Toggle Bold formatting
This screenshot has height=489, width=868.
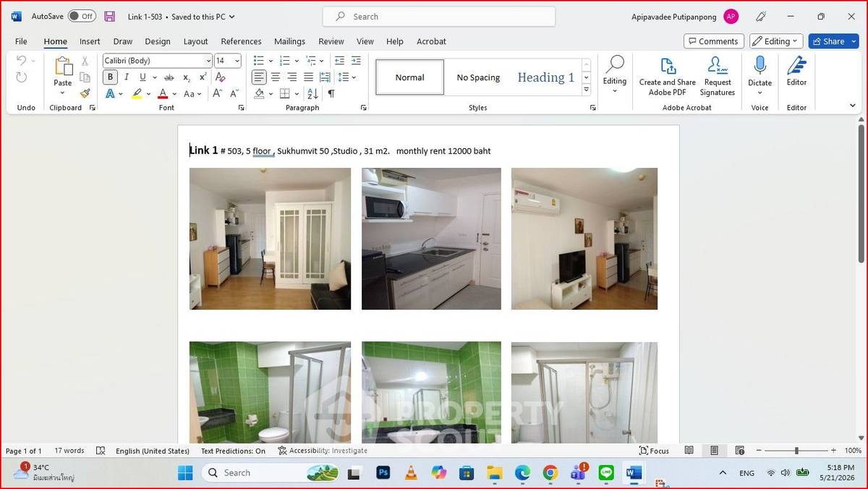point(110,77)
